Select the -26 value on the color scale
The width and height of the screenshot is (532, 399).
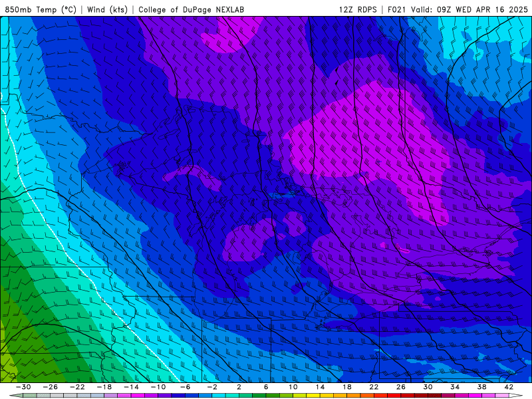coord(51,387)
